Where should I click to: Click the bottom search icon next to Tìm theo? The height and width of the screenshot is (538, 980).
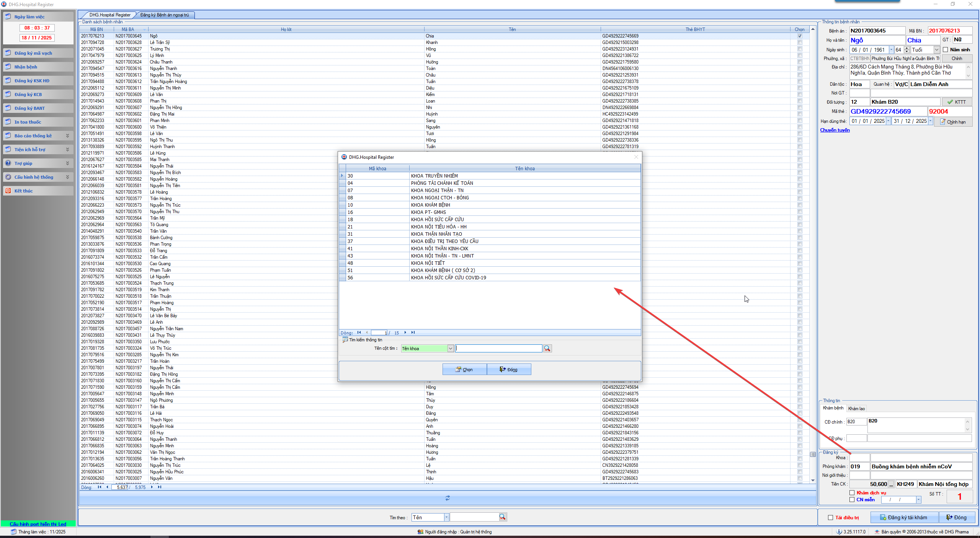(x=502, y=517)
